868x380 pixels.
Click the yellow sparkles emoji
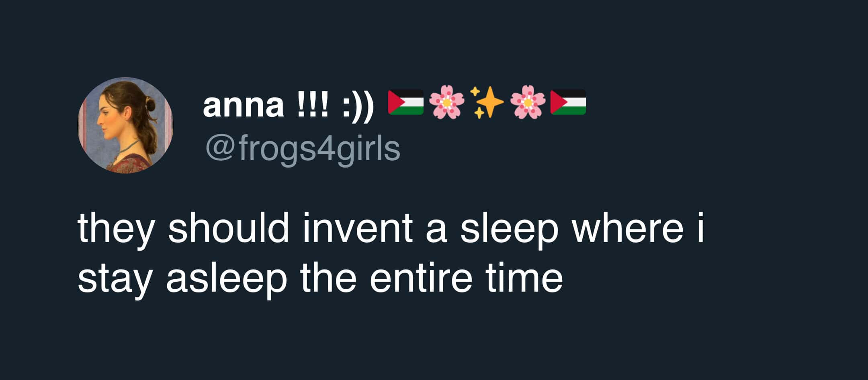pyautogui.click(x=487, y=102)
